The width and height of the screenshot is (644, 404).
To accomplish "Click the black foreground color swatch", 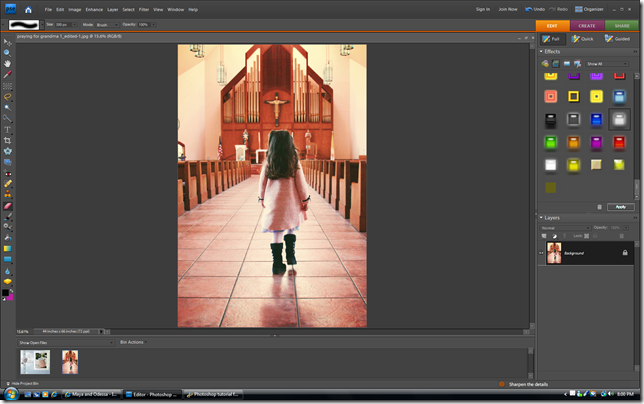I will [5, 292].
